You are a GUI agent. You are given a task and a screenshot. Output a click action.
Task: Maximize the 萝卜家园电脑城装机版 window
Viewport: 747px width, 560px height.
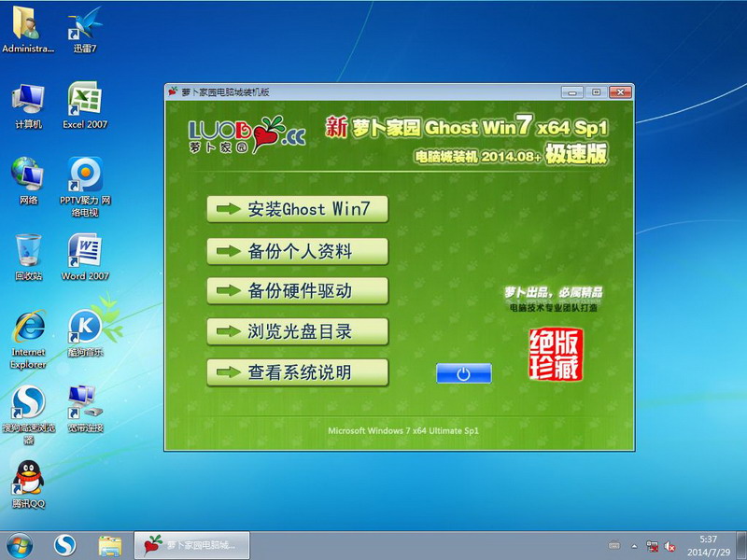click(596, 92)
